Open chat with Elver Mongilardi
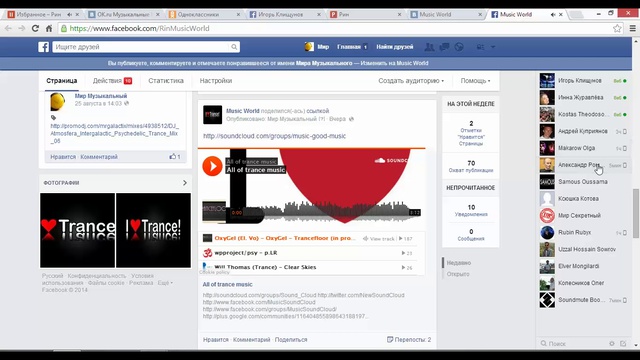Viewport: 640px width, 360px height. click(x=584, y=266)
